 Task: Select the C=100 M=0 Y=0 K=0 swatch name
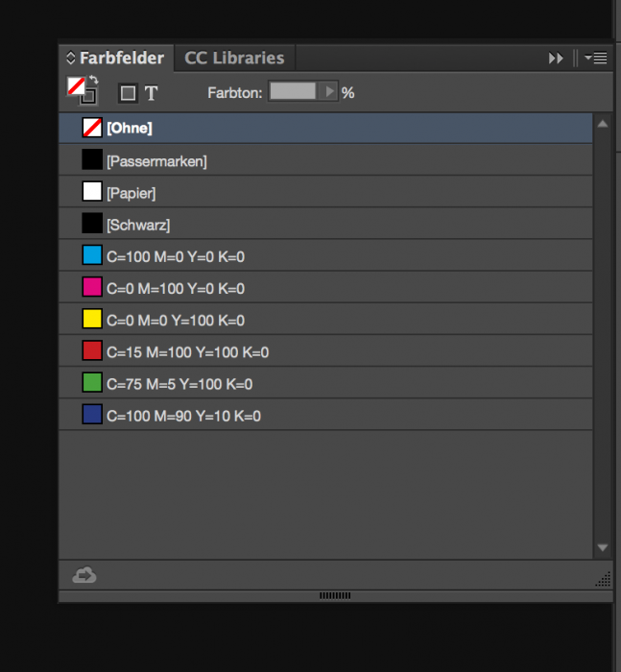pos(176,256)
